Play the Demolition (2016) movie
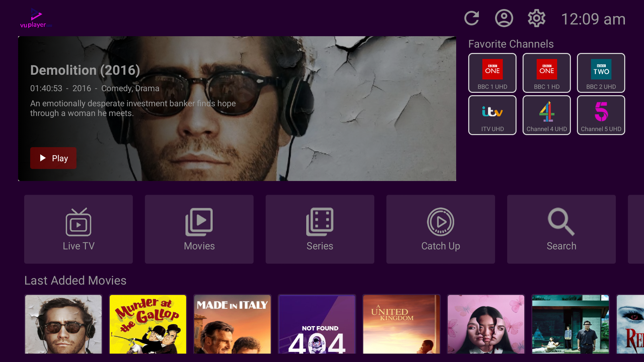The width and height of the screenshot is (644, 362). 53,158
